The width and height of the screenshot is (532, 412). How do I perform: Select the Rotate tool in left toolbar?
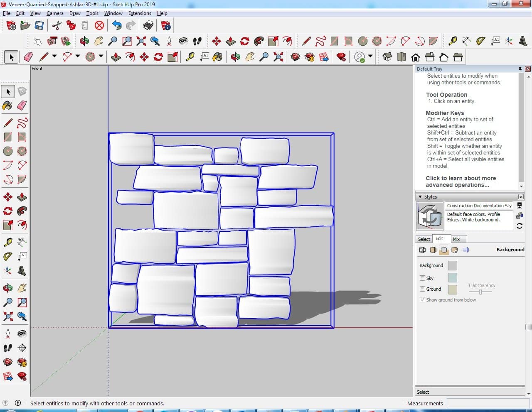(x=7, y=211)
